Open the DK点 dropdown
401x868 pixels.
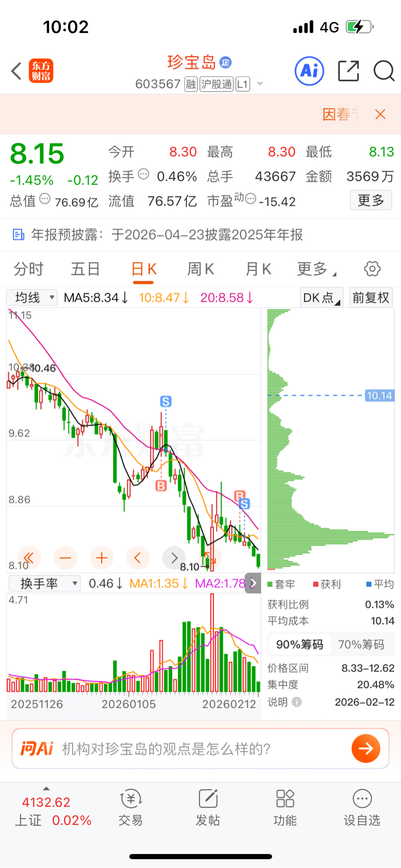(321, 298)
